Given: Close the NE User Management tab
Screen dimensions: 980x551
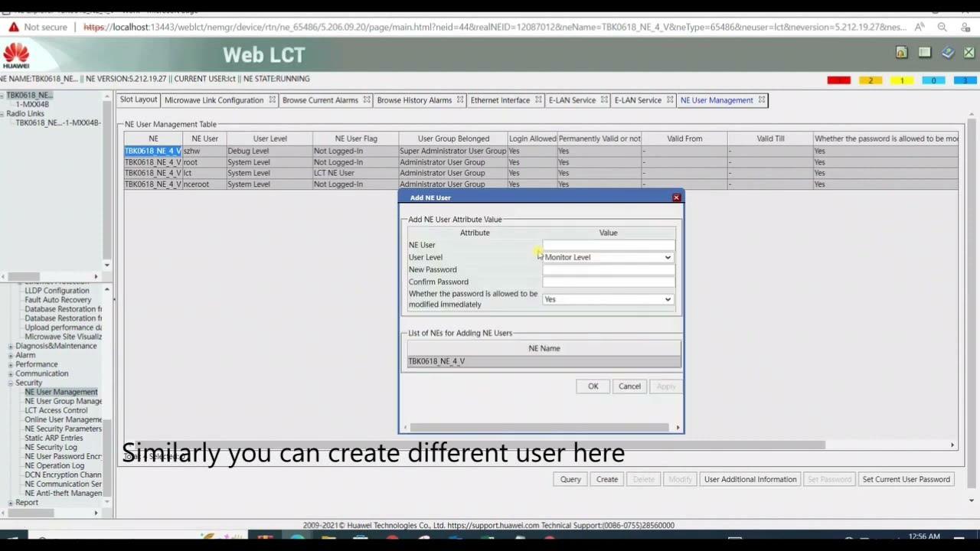Looking at the screenshot, I should 762,100.
